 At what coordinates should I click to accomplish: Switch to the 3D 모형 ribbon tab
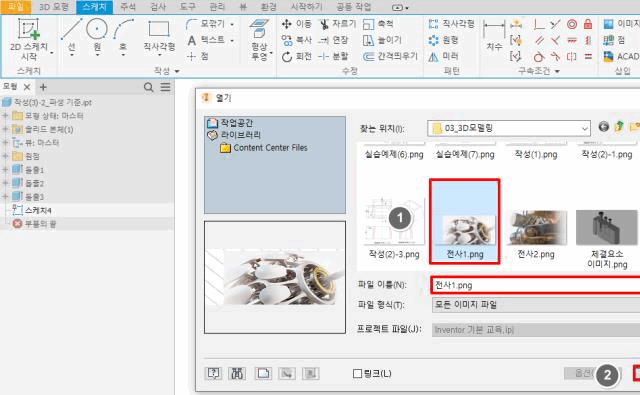53,7
